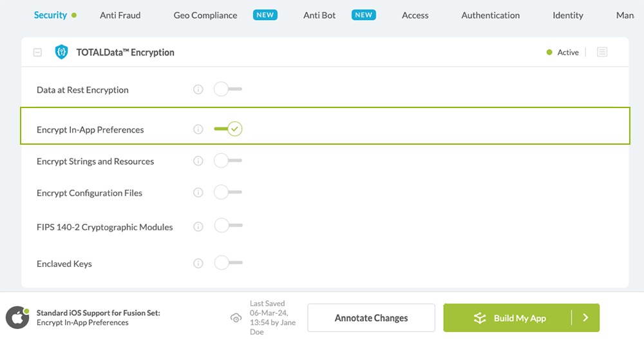Click info icon for Encrypt Configuration Files
644x339 pixels.
[x=198, y=192]
